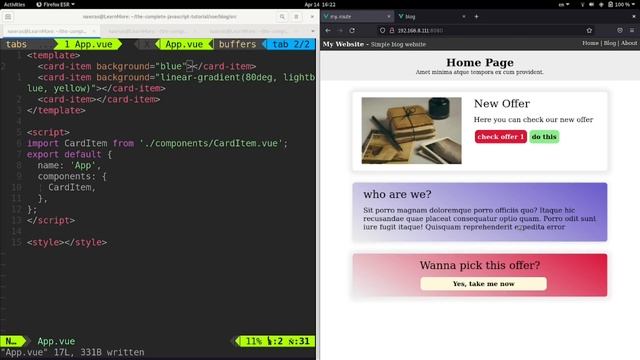Viewport: 640px width, 360px height.
Task: Click the 'Yes, take me now' button
Action: coord(483,284)
